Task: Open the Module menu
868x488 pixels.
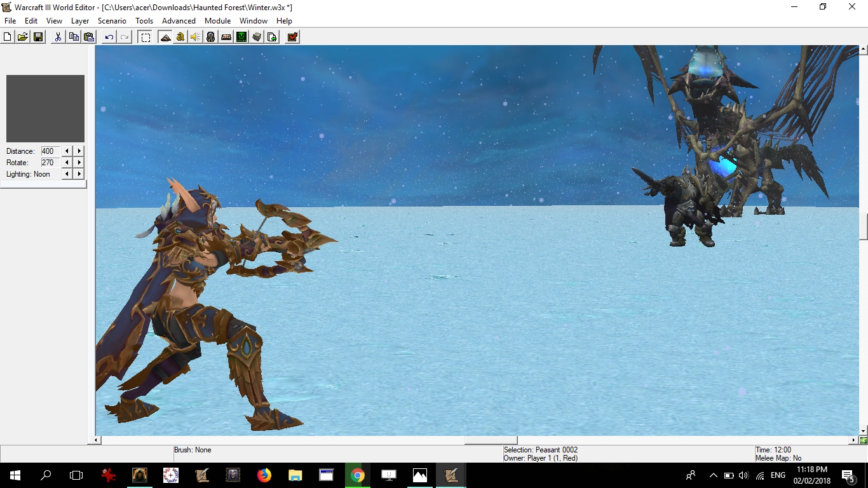Action: [x=217, y=21]
